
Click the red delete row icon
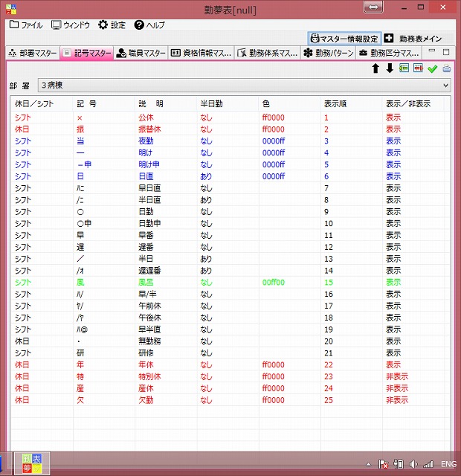tap(418, 68)
